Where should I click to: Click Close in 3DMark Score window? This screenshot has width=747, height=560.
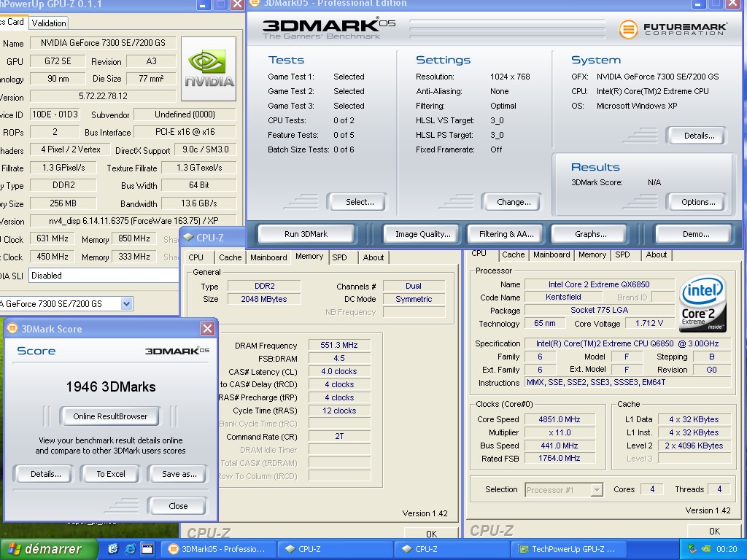coord(178,506)
